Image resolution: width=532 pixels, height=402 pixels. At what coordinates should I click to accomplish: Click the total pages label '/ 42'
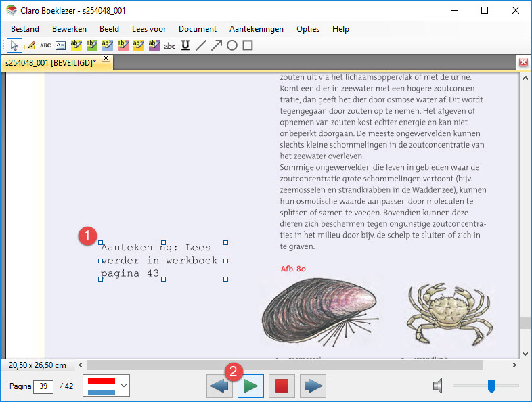[66, 386]
